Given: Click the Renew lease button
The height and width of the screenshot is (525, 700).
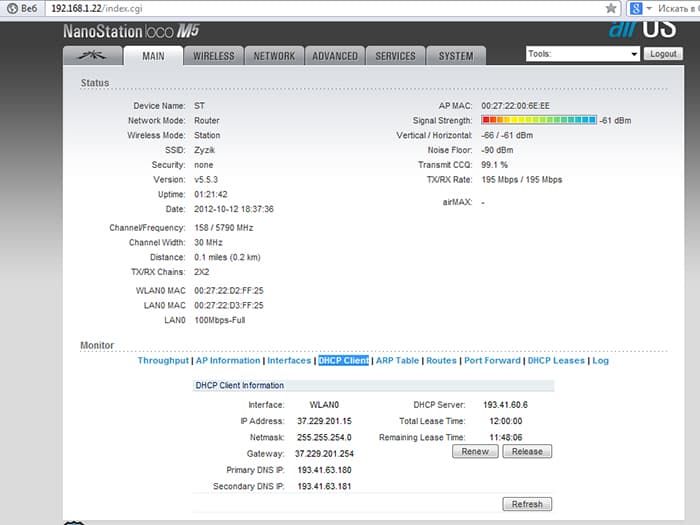Looking at the screenshot, I should point(475,451).
